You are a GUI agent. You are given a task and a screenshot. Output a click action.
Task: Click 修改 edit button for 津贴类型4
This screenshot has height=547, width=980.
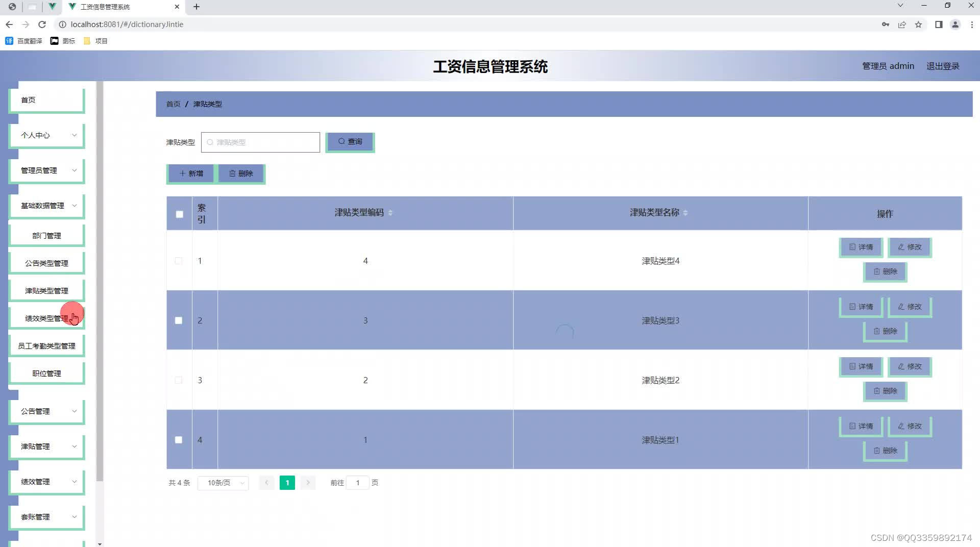910,247
